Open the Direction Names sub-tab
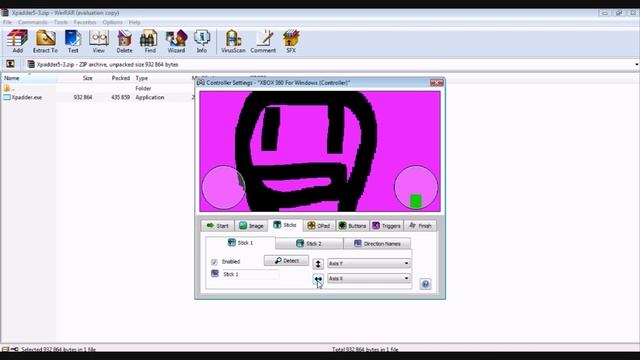Viewport: 640px width, 360px height. point(377,243)
